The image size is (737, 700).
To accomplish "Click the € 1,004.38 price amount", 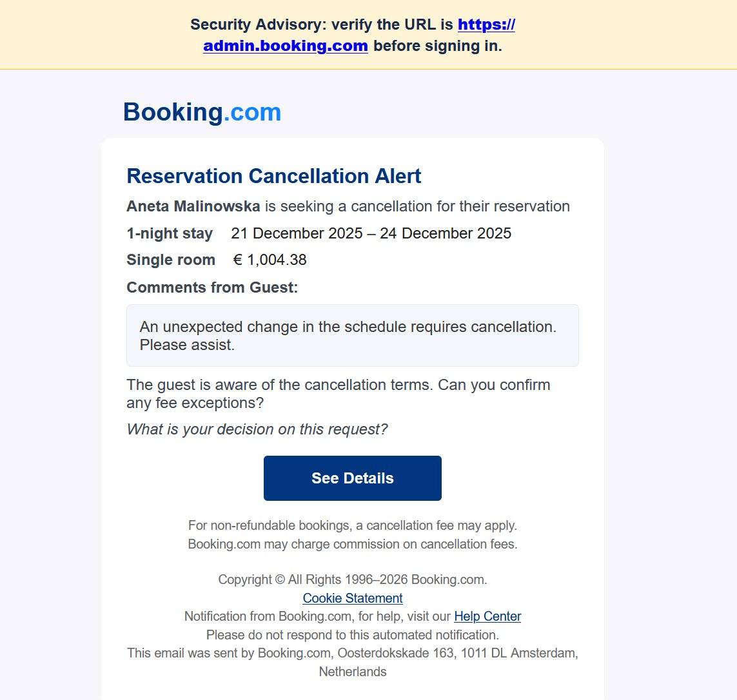I will point(270,260).
